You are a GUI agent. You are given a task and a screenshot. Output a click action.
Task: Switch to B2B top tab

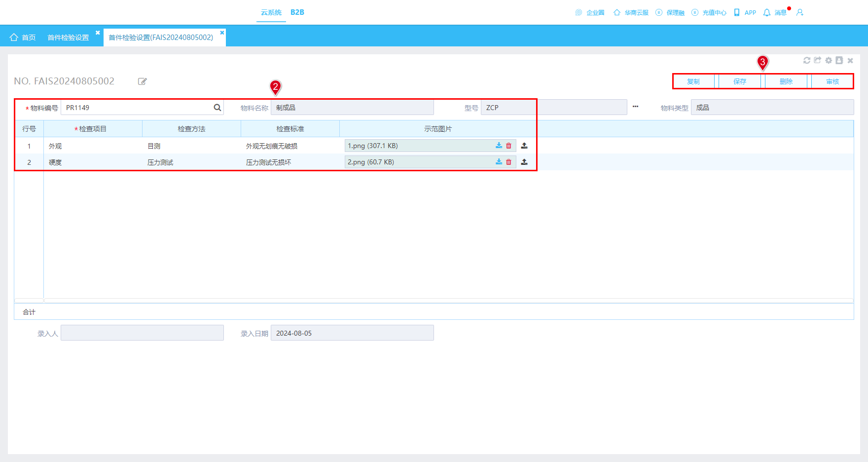pyautogui.click(x=297, y=12)
